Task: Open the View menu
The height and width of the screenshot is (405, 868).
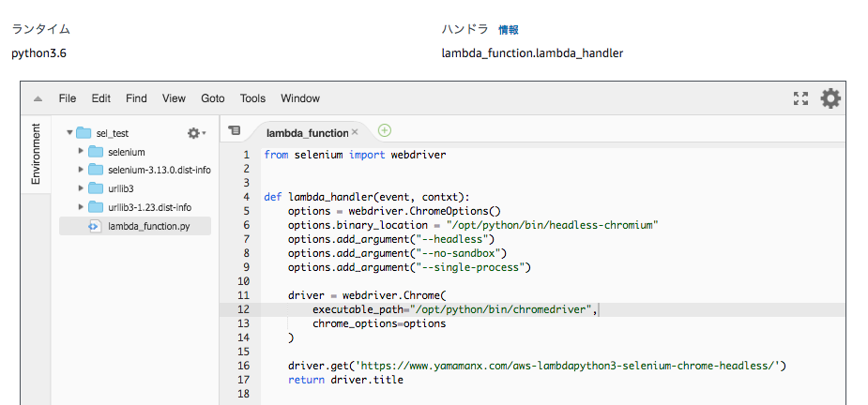Action: [x=174, y=98]
